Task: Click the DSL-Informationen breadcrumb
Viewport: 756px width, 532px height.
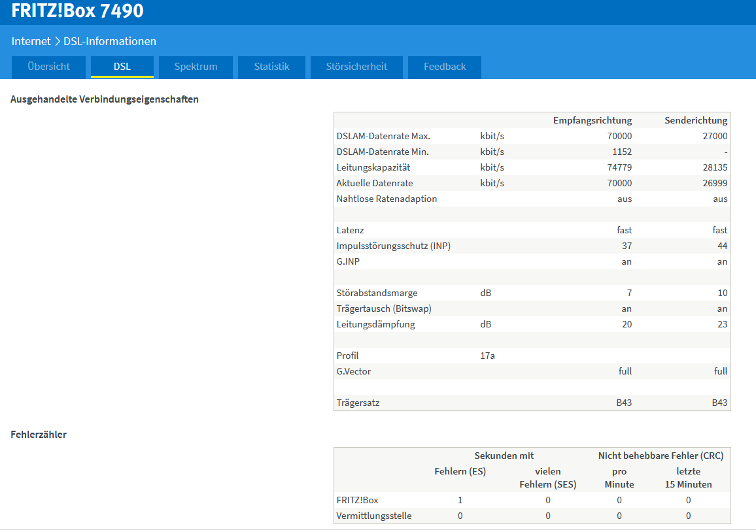Action: pyautogui.click(x=110, y=41)
